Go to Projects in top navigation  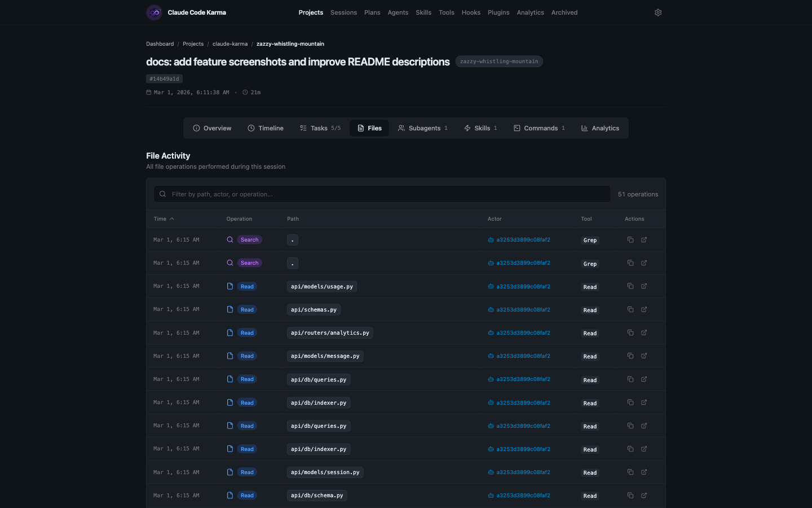tap(311, 12)
